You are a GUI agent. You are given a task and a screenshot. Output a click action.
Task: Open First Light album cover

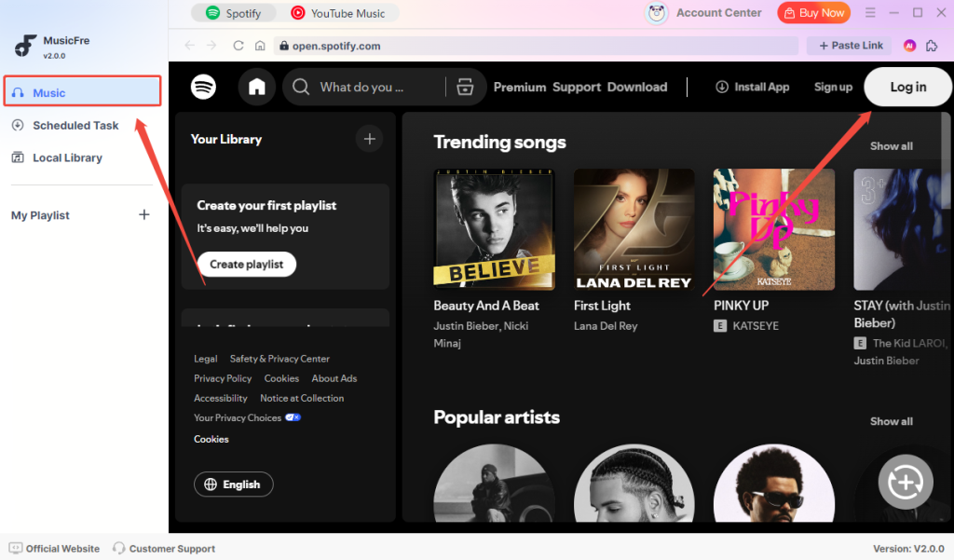point(634,229)
